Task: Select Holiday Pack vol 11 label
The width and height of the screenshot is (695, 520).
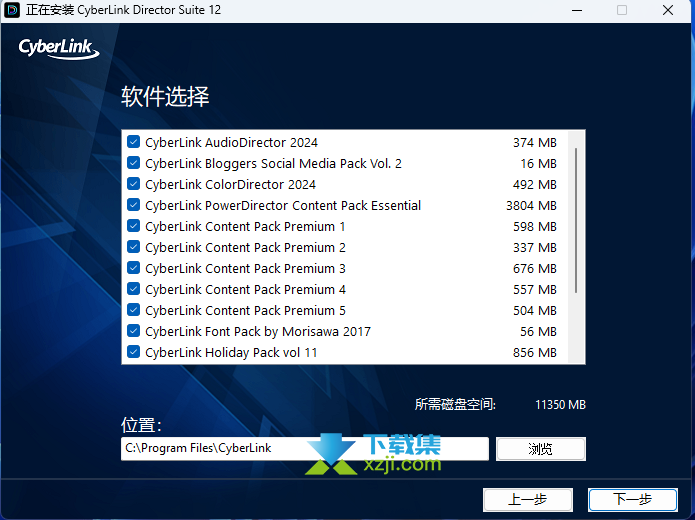Action: click(231, 353)
